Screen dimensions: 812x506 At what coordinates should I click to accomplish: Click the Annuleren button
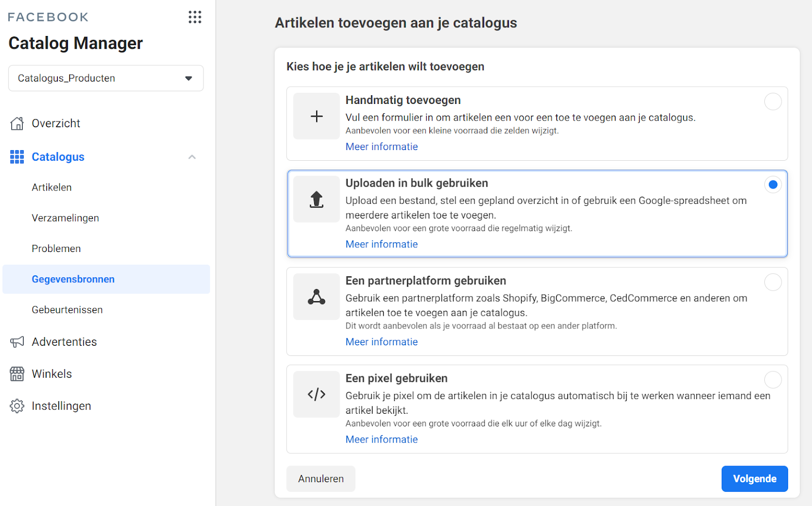click(x=321, y=479)
